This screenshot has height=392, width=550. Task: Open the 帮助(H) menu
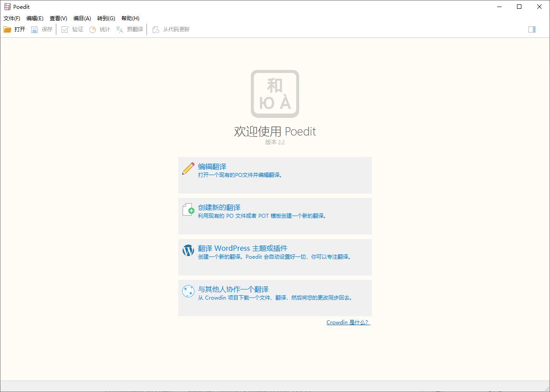click(x=130, y=18)
